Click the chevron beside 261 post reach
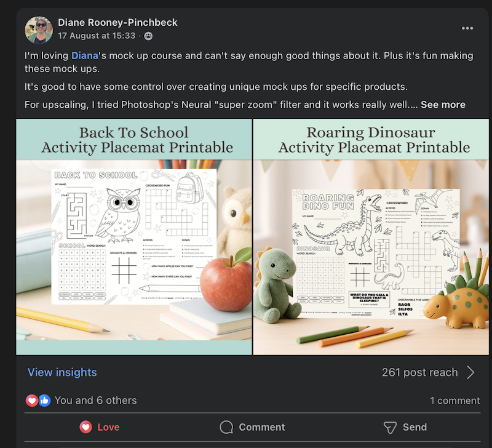This screenshot has height=448, width=492. click(x=471, y=372)
